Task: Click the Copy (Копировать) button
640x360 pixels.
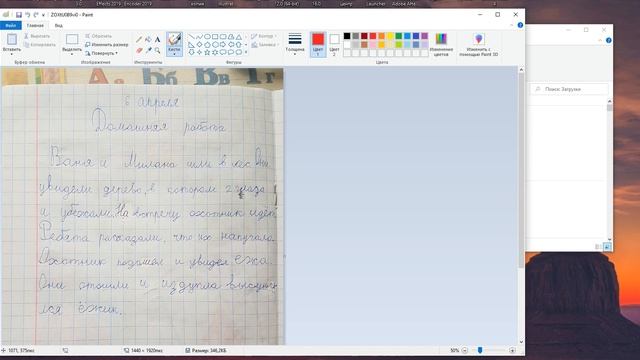Action: (40, 44)
